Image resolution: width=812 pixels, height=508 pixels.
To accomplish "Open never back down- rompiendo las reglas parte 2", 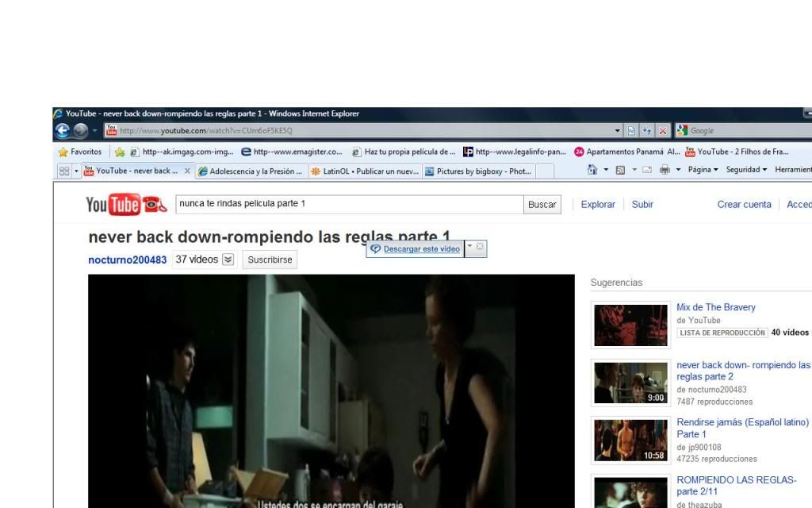I will 744,371.
